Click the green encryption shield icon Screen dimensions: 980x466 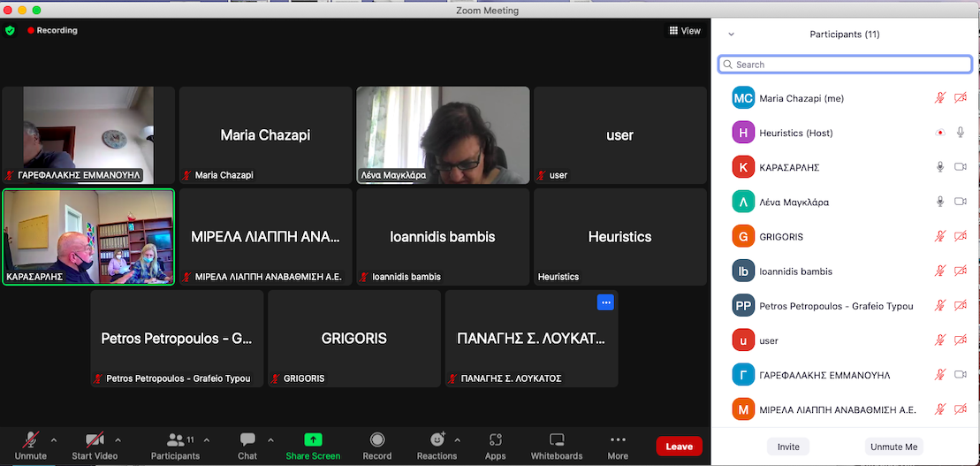[x=10, y=30]
